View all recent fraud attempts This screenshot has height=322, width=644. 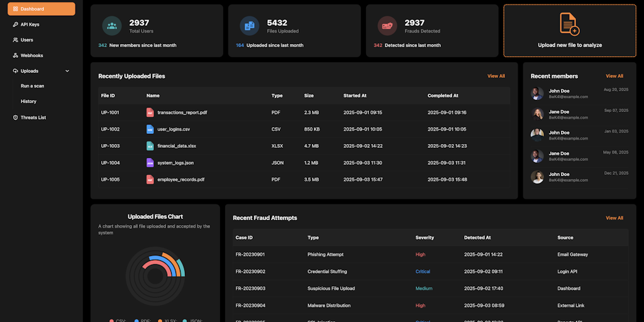(614, 218)
